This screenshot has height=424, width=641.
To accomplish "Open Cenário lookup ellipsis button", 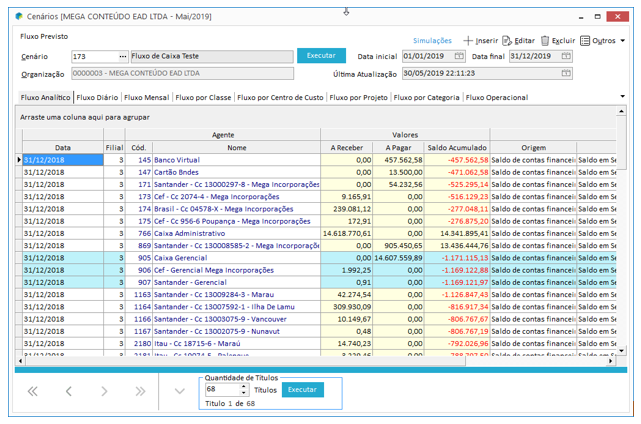I will (x=123, y=57).
